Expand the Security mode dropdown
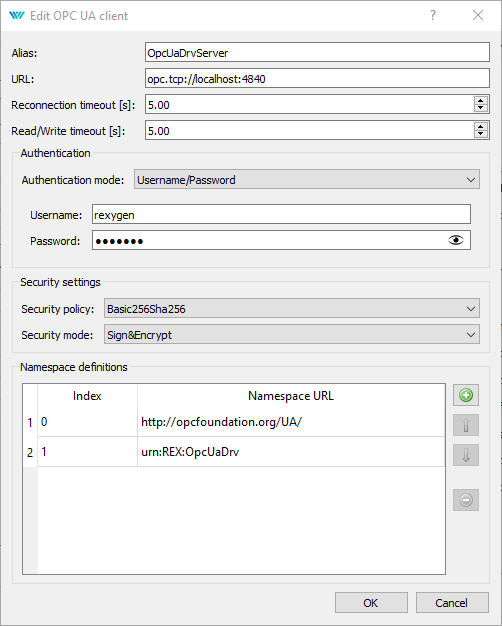This screenshot has width=502, height=626. click(292, 335)
